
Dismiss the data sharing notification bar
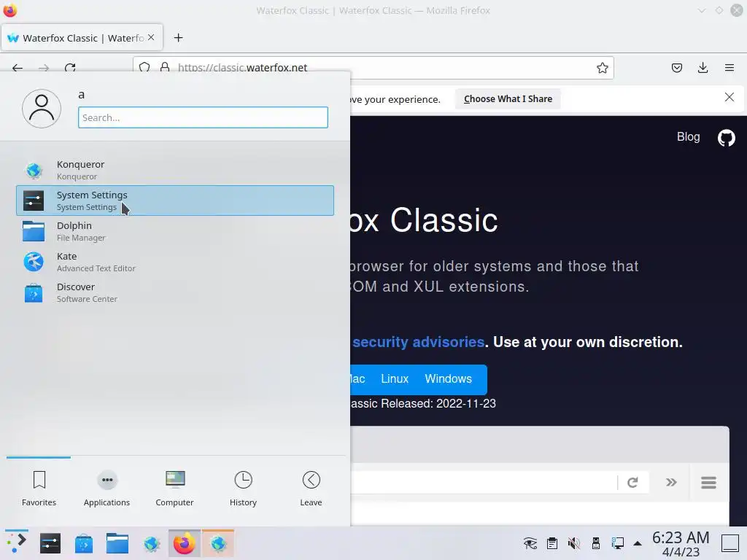tap(729, 97)
